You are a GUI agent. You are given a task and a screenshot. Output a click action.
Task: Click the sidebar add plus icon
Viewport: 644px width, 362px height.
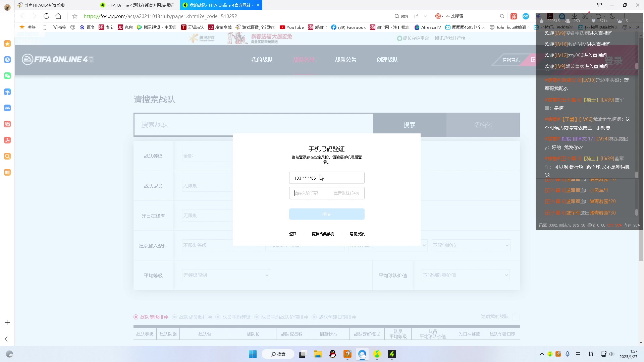7,322
